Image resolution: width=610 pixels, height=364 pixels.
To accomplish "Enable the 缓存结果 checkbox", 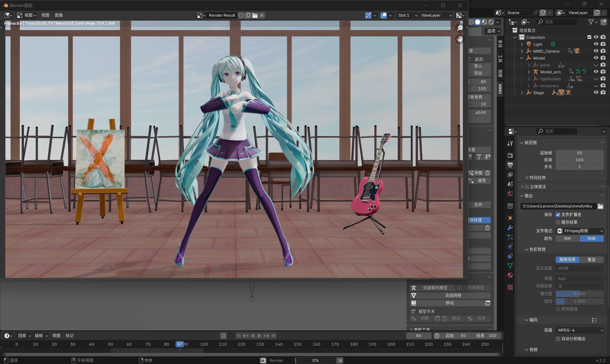I will coord(558,222).
